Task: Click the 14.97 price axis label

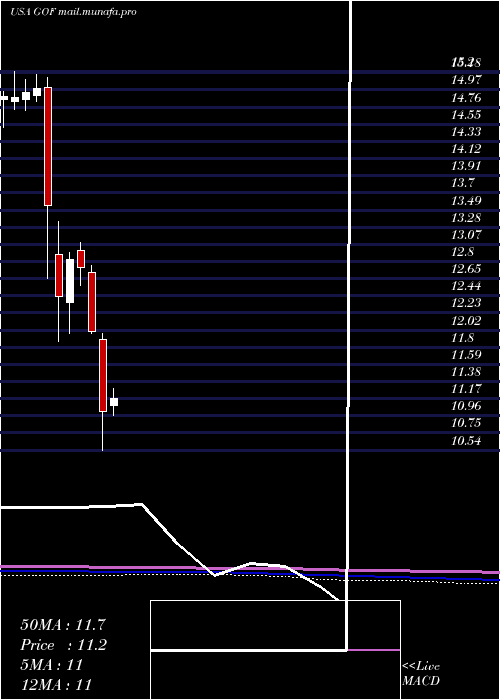Action: [467, 80]
